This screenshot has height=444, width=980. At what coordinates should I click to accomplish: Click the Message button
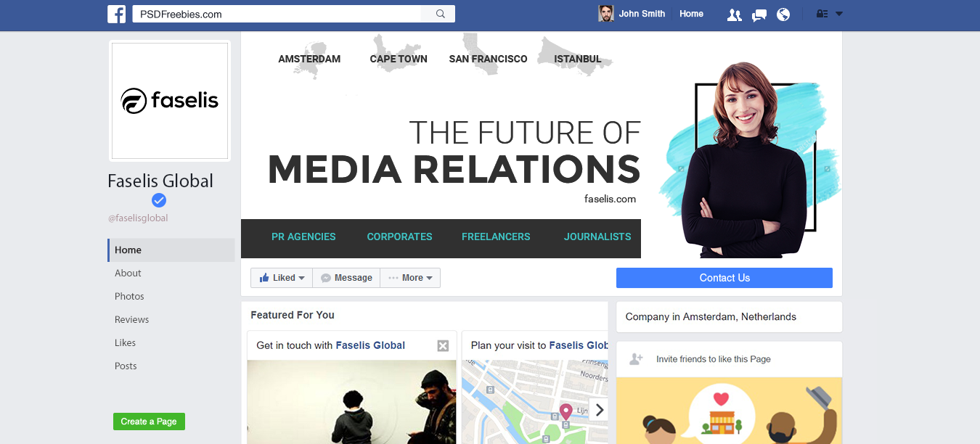click(346, 278)
